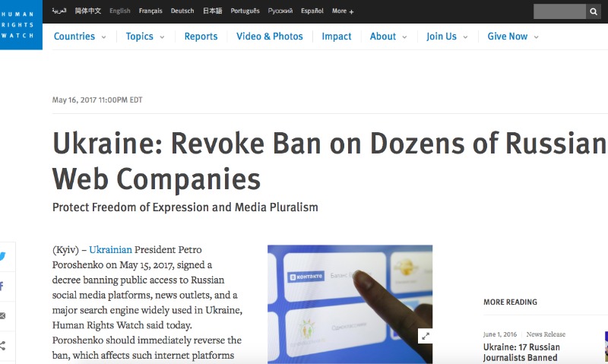Share article via Twitter icon
Screen dimensions: 608x364
pyautogui.click(x=3, y=256)
